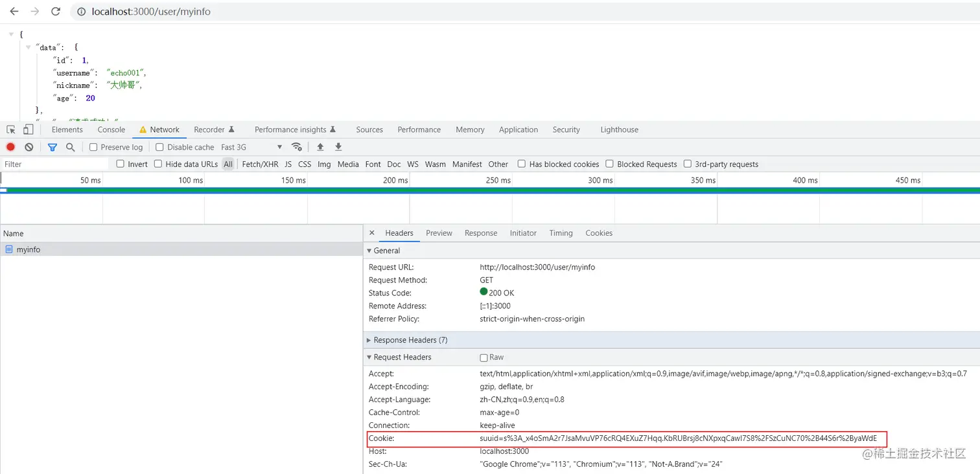
Task: Collapse the General section
Action: coord(369,251)
